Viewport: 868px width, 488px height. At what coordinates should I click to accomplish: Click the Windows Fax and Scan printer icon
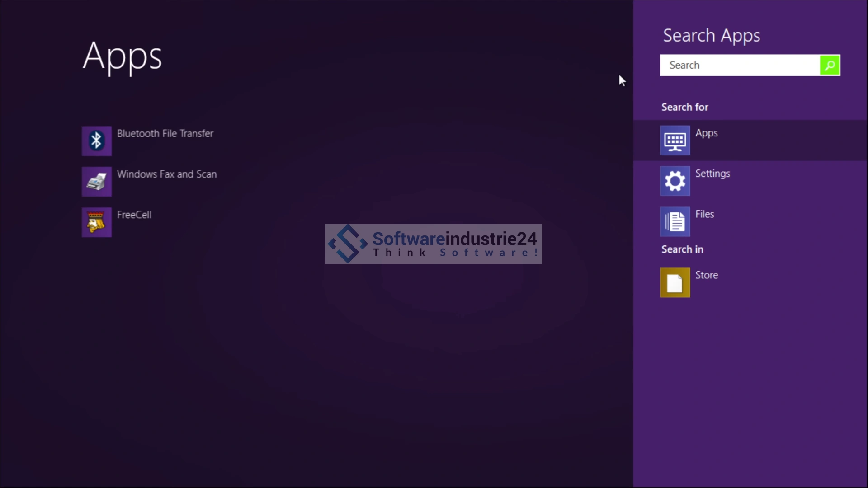[x=96, y=182]
